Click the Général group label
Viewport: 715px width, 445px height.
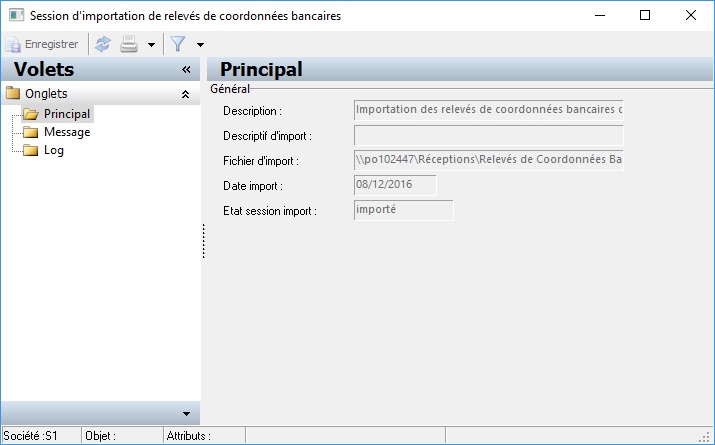pos(230,89)
